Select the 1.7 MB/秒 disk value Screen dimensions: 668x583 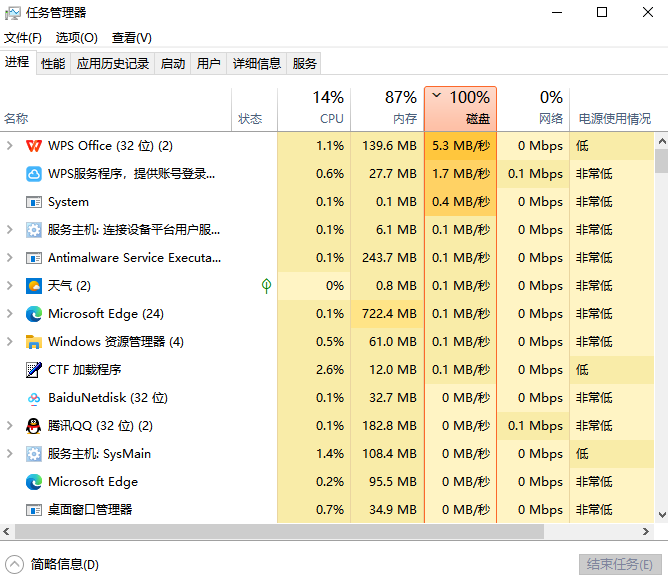point(461,174)
